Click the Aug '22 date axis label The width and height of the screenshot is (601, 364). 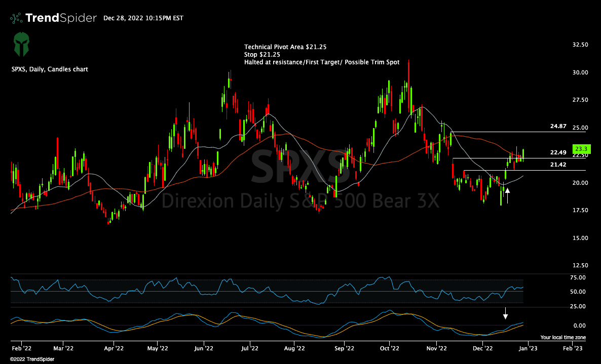[294, 348]
